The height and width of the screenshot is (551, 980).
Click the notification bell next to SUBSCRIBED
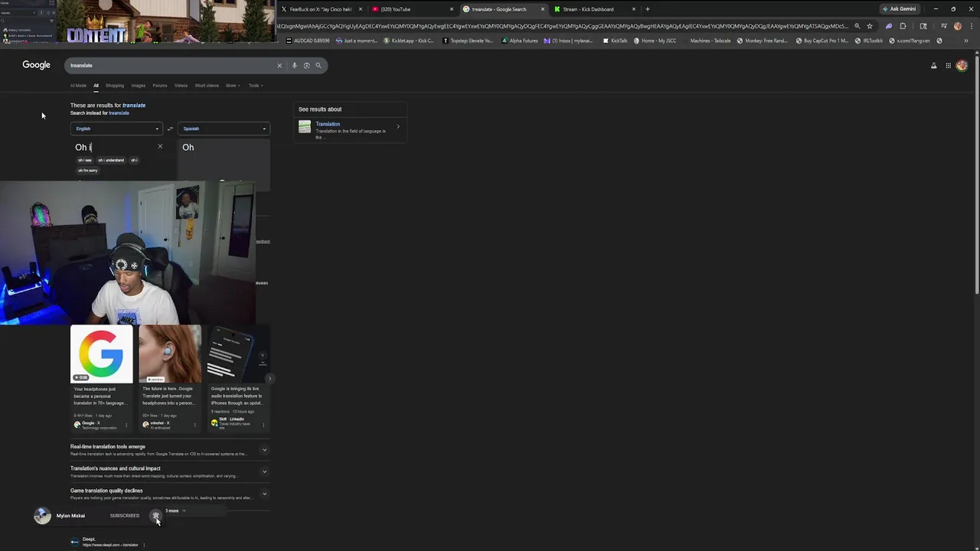pos(155,516)
